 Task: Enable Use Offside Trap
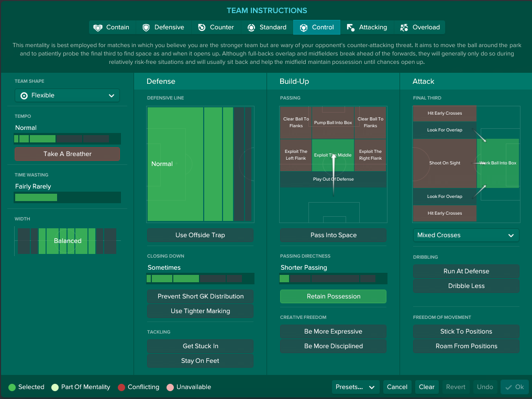click(200, 236)
